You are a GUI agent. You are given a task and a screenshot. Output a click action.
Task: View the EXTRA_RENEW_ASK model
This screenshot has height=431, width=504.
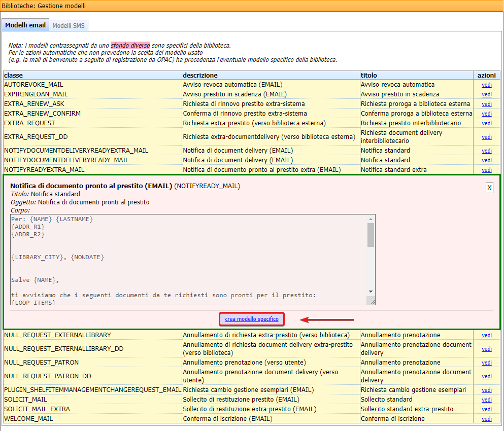[x=487, y=104]
